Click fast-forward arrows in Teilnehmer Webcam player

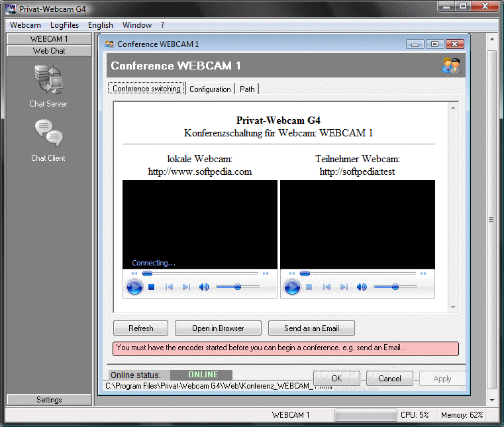(424, 273)
